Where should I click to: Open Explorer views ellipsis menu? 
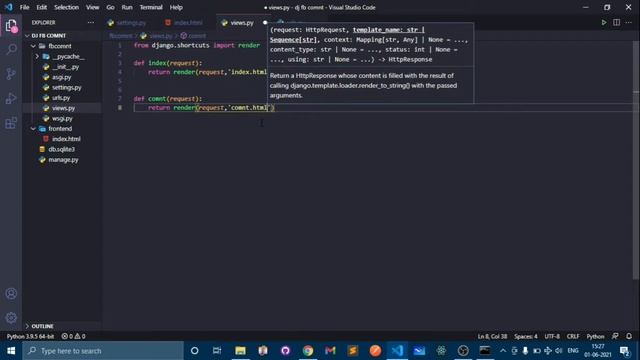click(x=91, y=22)
